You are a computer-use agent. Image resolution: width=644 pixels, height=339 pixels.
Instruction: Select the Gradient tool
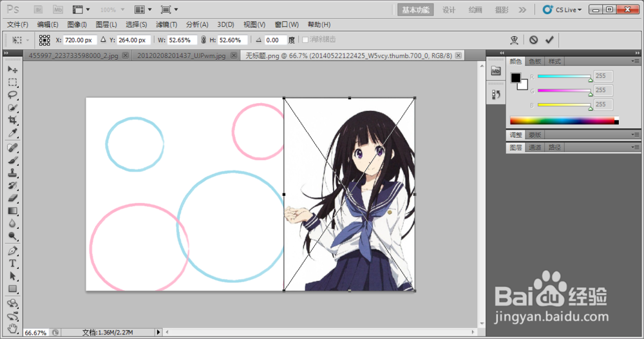[12, 211]
